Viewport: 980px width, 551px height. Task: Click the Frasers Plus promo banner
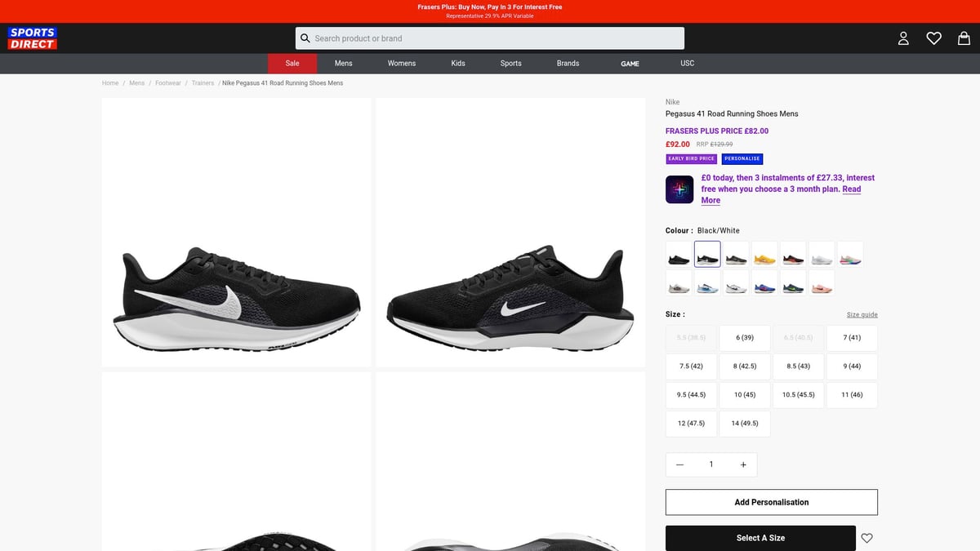coord(490,11)
